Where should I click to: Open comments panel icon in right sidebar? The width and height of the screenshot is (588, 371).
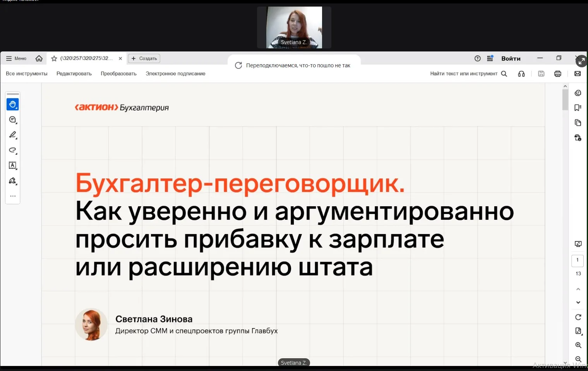point(578,93)
